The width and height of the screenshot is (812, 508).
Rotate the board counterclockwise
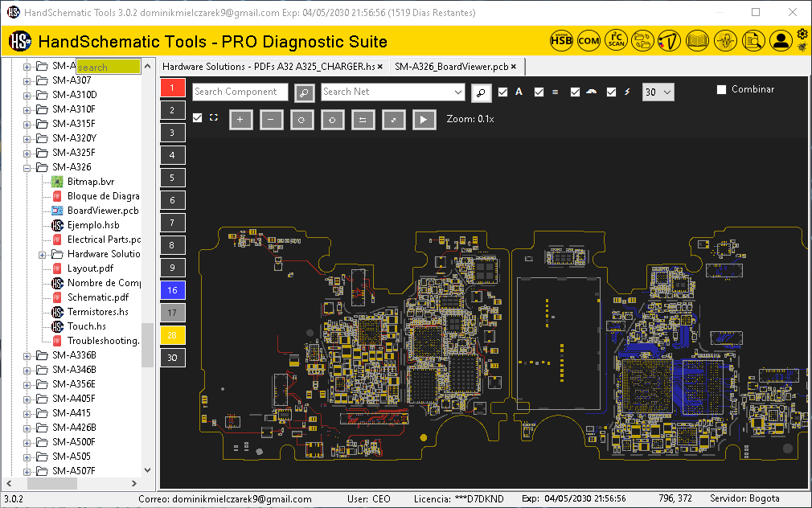point(332,120)
